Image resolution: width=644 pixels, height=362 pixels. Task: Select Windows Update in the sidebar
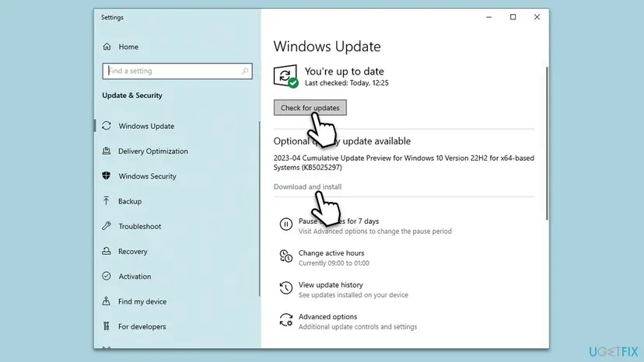(146, 126)
